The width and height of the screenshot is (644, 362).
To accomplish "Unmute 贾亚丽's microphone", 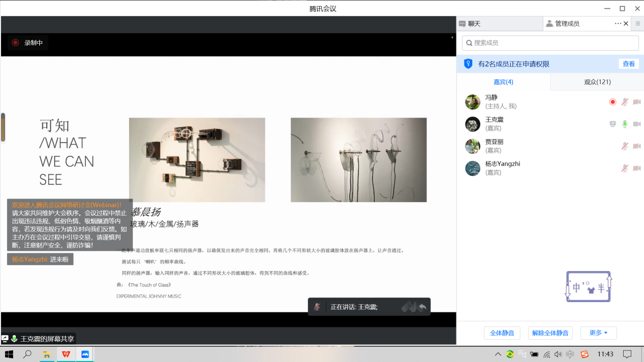I will (x=625, y=146).
